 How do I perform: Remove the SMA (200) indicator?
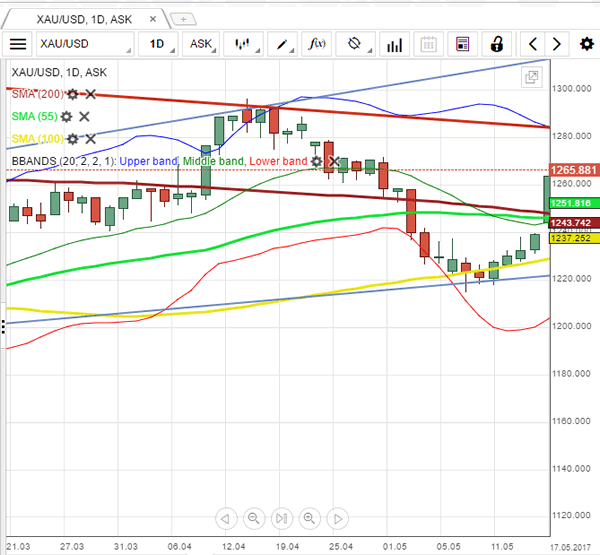90,94
